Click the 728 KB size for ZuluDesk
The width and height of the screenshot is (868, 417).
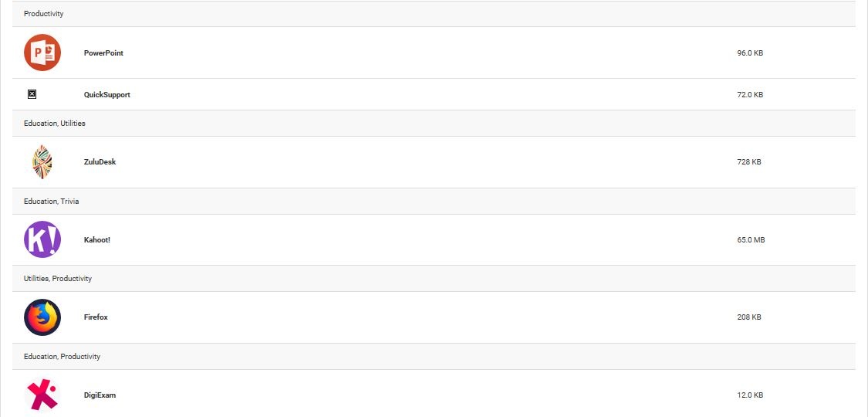coord(749,162)
